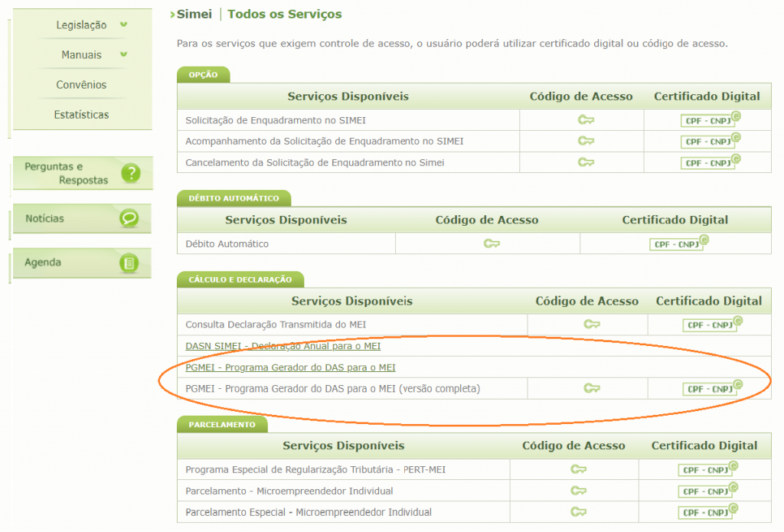Click 'Débito Automático' row text
This screenshot has height=532, width=784.
click(227, 244)
